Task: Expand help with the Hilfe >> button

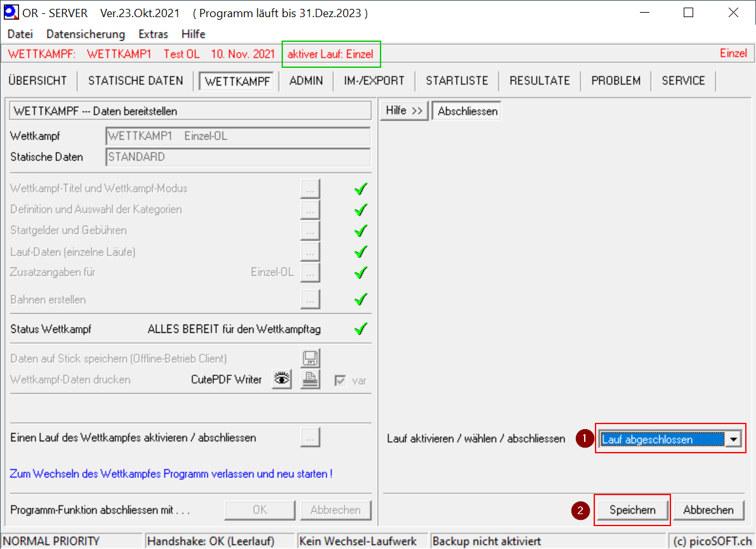Action: point(404,111)
